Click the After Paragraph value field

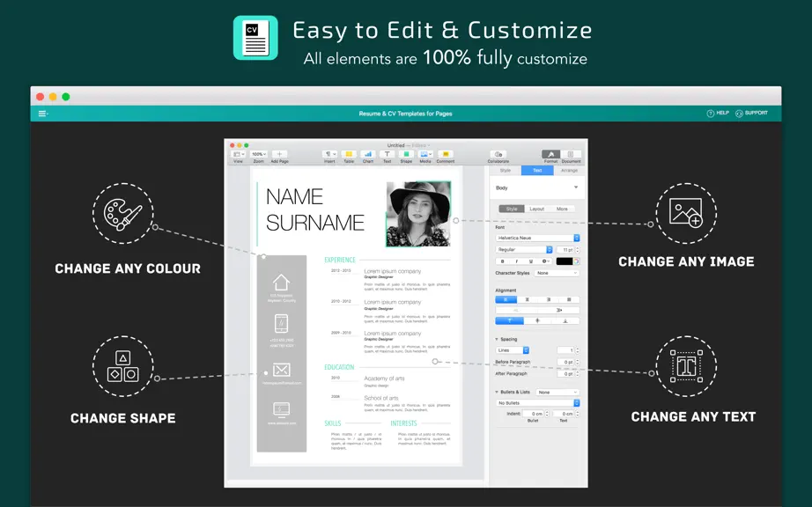click(565, 373)
